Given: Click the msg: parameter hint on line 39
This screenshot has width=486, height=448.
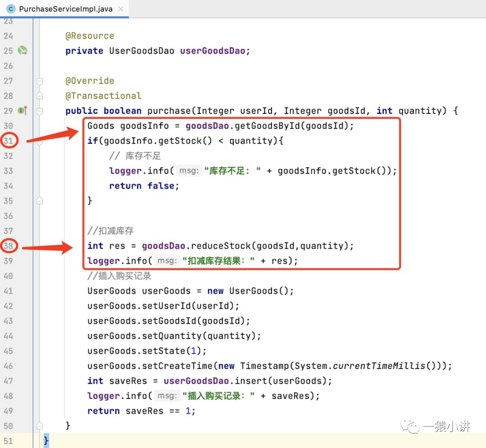Looking at the screenshot, I should click(167, 261).
